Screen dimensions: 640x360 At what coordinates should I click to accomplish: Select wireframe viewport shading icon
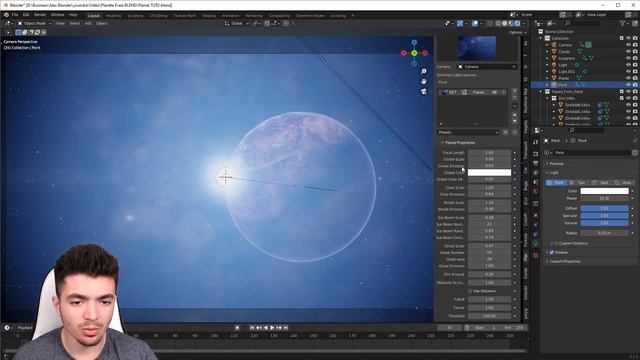498,24
